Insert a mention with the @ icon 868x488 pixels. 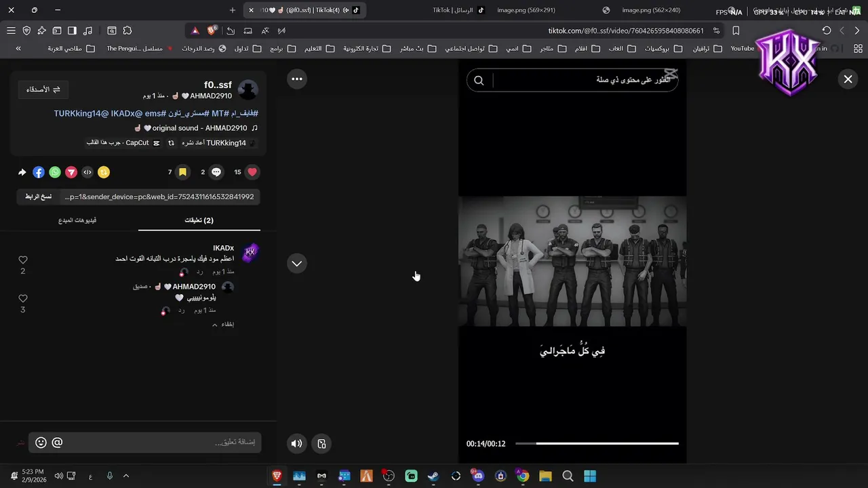57,443
